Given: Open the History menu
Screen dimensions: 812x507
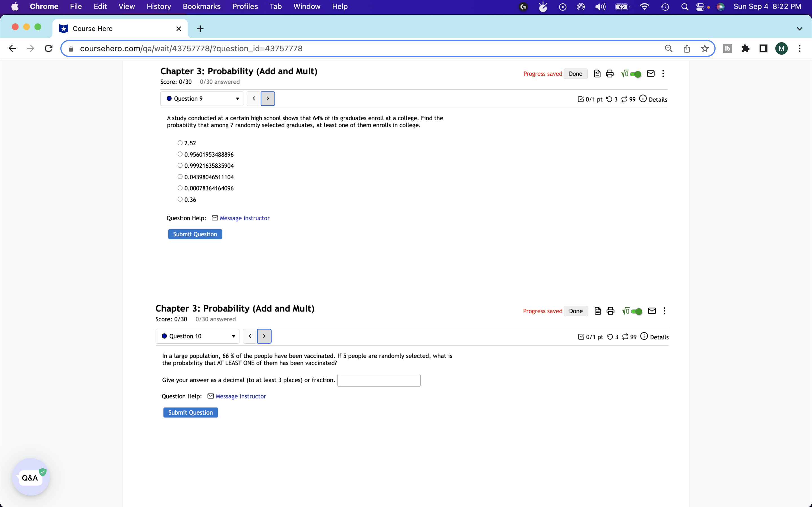Looking at the screenshot, I should 158,6.
